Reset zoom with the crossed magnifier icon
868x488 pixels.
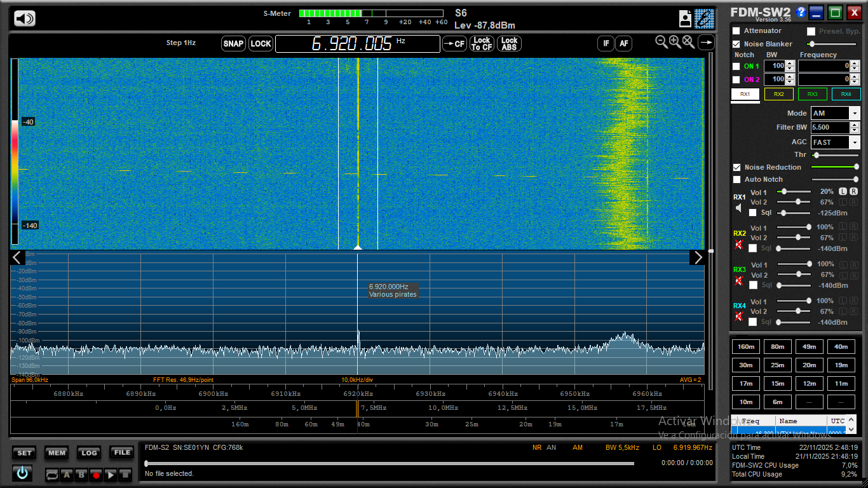(x=688, y=42)
